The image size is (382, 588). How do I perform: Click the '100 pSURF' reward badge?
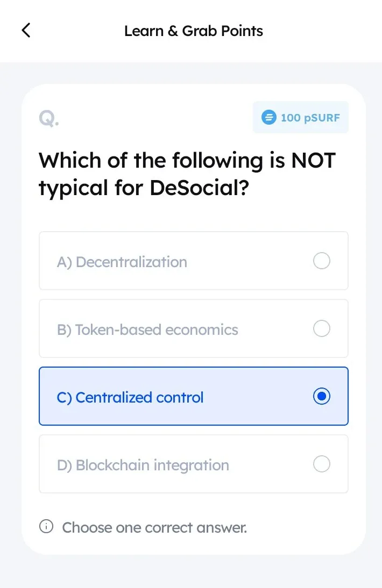300,117
